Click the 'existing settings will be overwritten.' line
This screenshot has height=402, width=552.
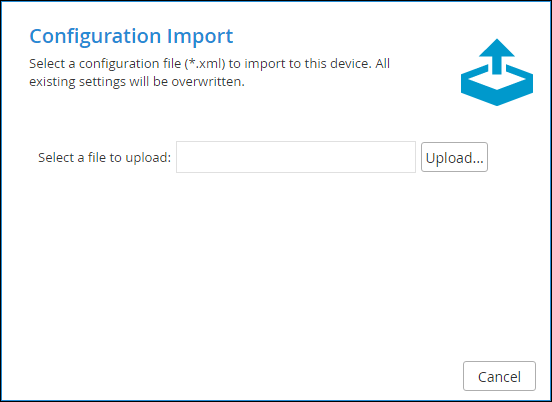137,82
